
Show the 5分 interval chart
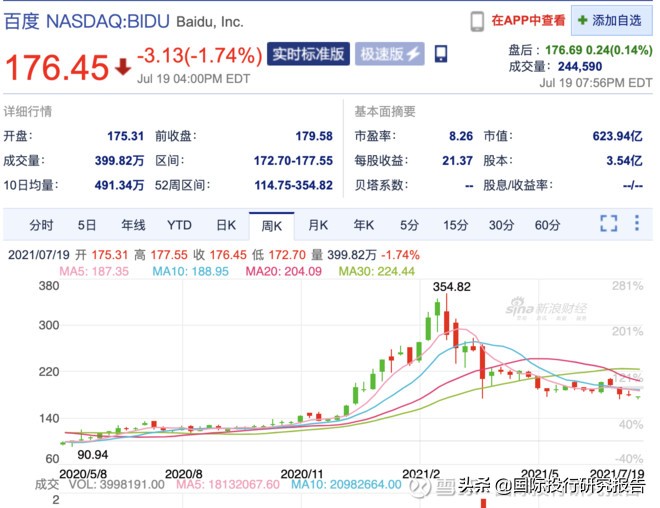click(409, 225)
